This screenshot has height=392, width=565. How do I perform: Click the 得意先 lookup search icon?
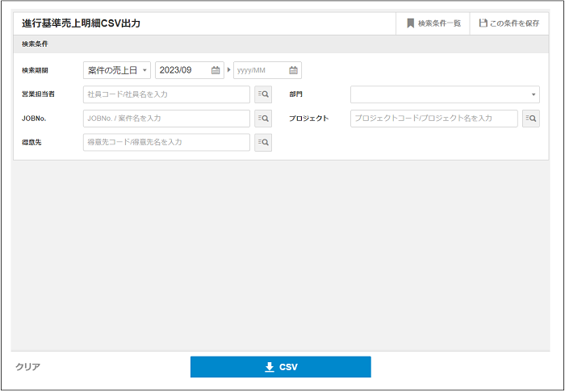[263, 143]
